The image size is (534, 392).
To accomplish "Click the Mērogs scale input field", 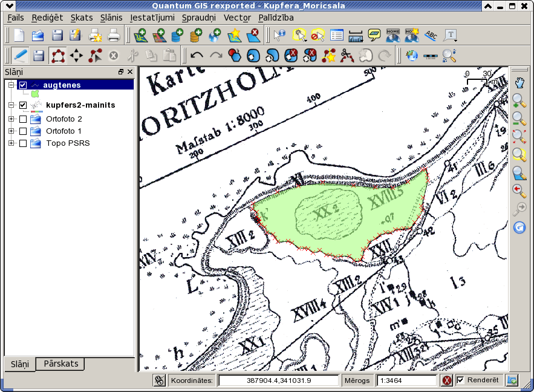I will [x=406, y=381].
